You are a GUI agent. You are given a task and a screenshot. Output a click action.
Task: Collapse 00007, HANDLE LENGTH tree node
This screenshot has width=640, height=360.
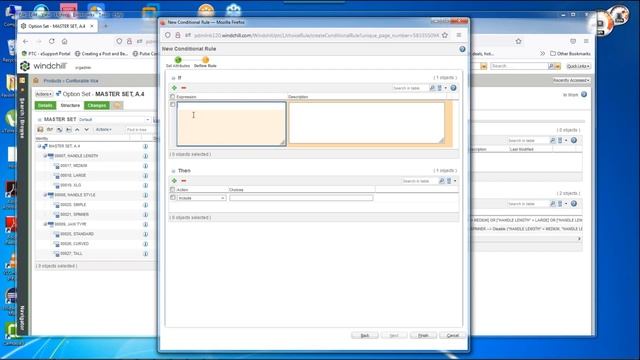coord(45,156)
